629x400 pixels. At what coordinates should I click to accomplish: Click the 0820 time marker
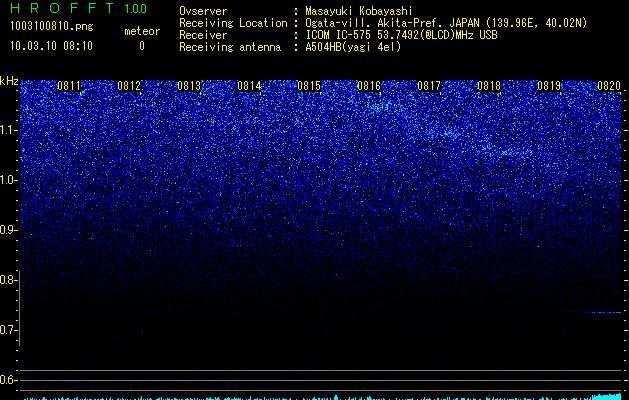click(609, 86)
